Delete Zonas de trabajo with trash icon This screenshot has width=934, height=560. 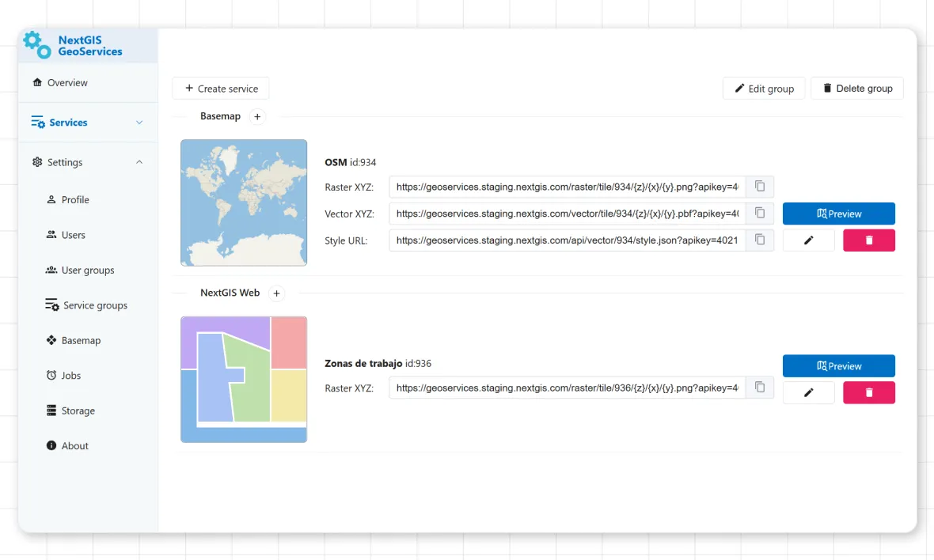869,393
